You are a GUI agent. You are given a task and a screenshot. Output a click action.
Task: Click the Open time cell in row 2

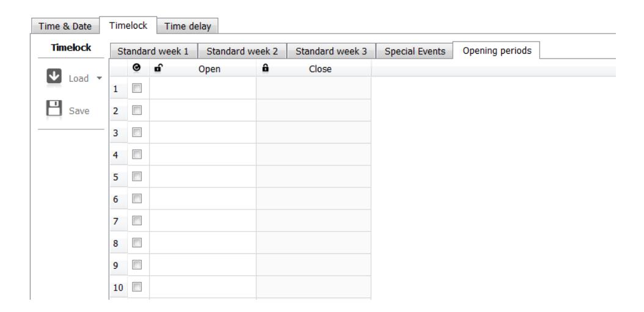(x=203, y=111)
